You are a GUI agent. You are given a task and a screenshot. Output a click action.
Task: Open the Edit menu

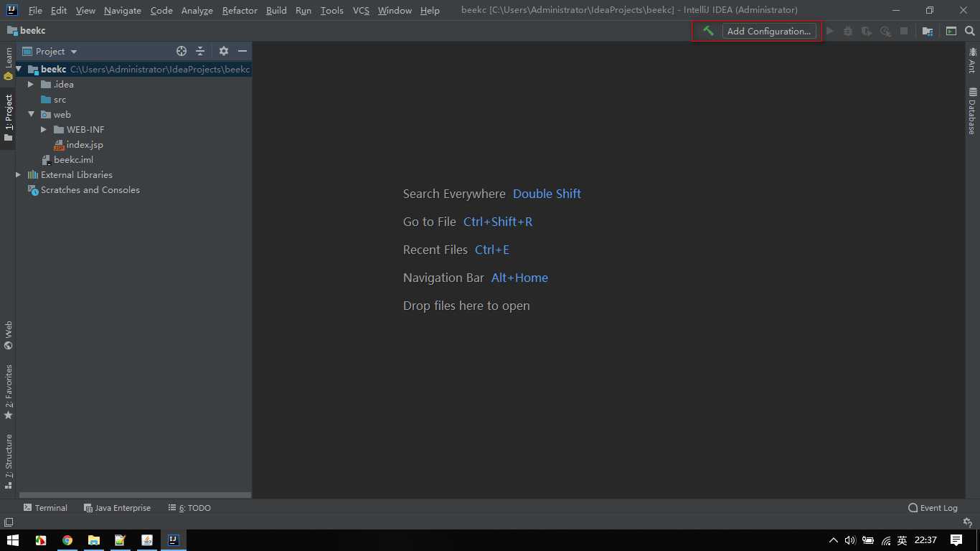tap(59, 10)
